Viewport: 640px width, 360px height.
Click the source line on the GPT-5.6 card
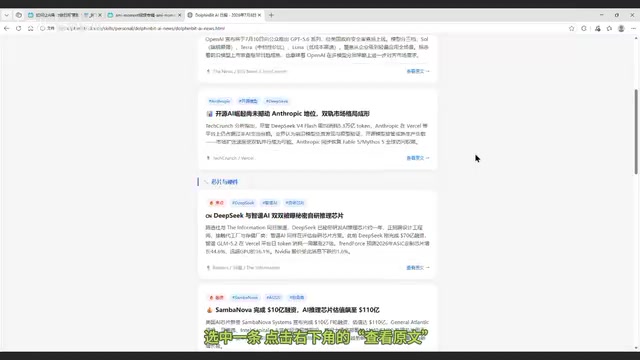pyautogui.click(x=250, y=71)
